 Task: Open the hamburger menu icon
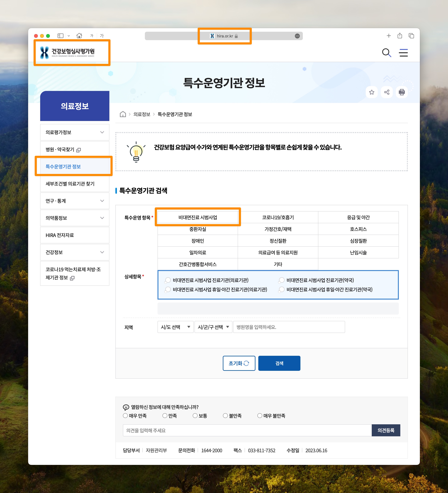click(403, 53)
